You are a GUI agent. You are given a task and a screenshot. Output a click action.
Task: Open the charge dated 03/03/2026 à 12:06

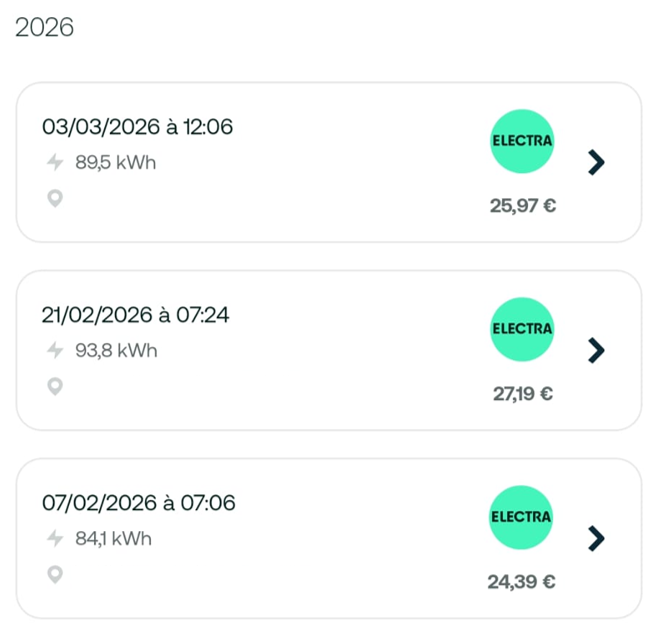pos(138,127)
